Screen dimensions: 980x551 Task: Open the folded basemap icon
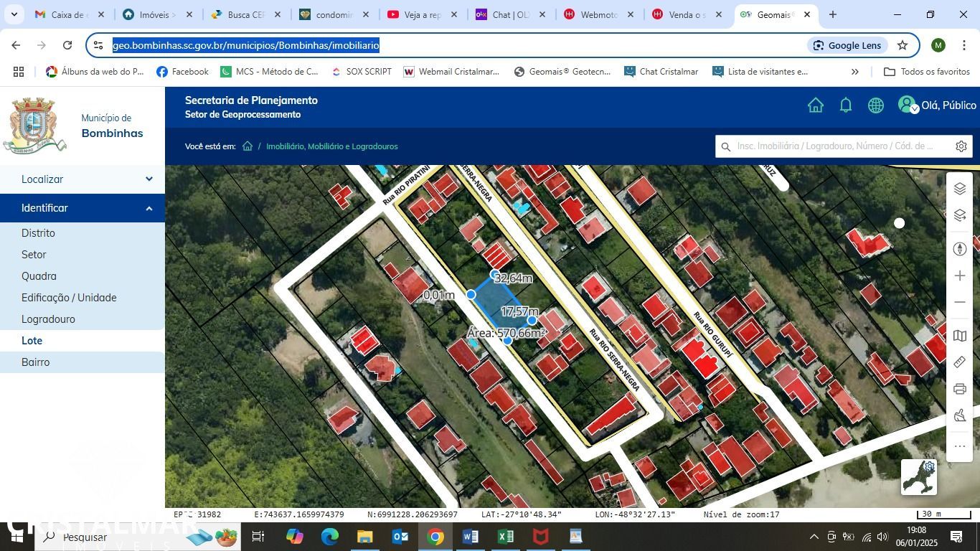(x=960, y=336)
